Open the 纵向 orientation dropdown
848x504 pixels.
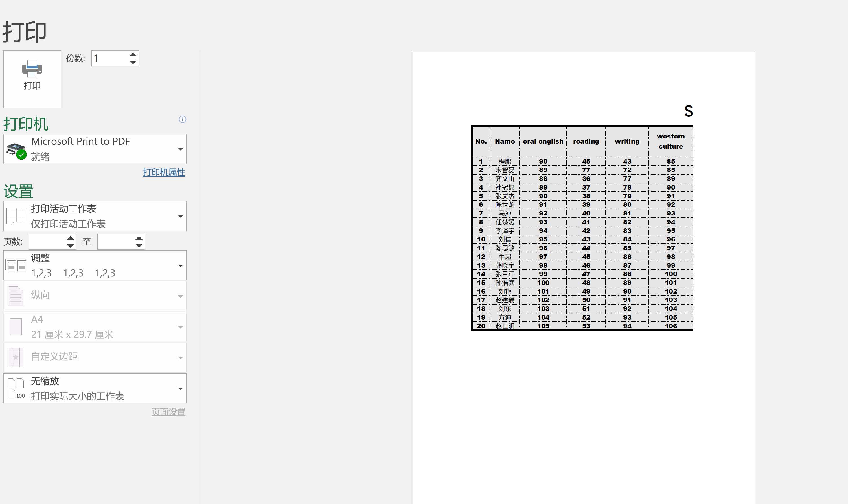tap(95, 296)
